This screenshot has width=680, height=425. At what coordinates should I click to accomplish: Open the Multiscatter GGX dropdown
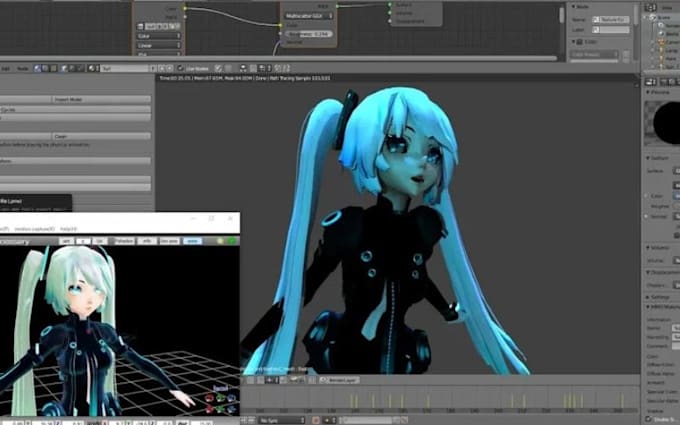click(x=308, y=16)
